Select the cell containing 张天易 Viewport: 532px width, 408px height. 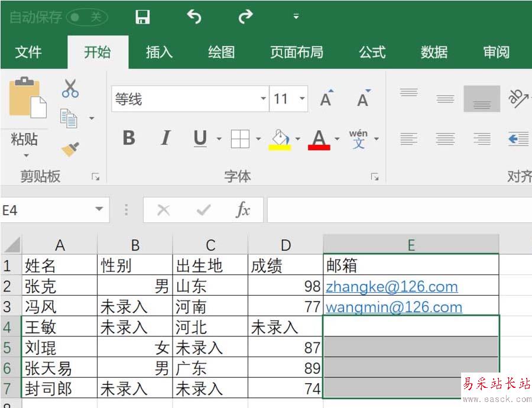[60, 368]
